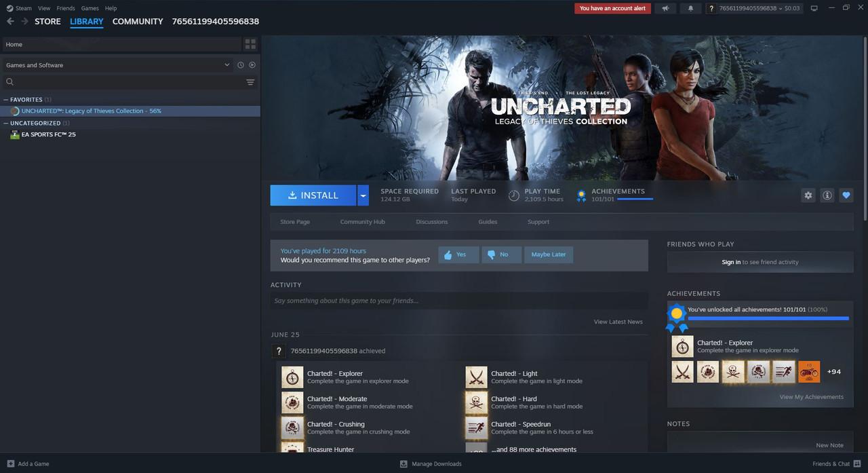Screen dimensions: 868x473
Task: Click the Charted! - Hard achievement icon
Action: coord(476,402)
